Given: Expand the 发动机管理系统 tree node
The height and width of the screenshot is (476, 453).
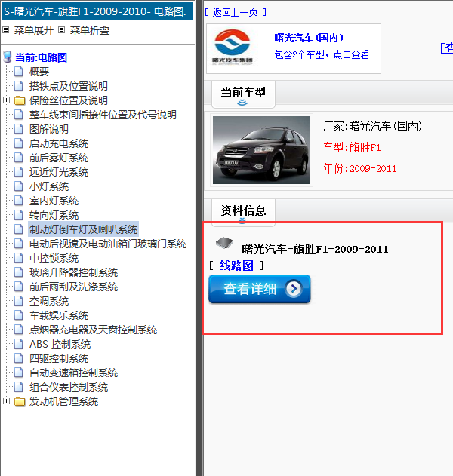Looking at the screenshot, I should click(x=6, y=401).
